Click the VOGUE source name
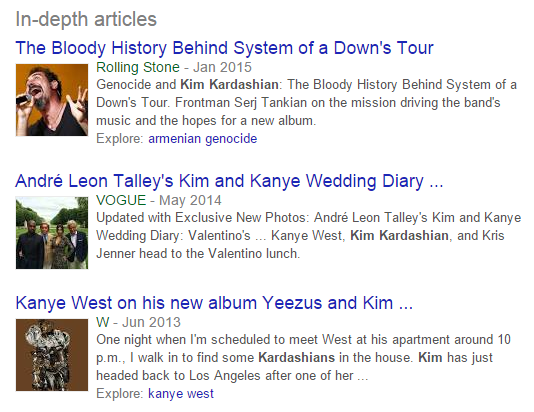534x412 pixels. pyautogui.click(x=121, y=200)
